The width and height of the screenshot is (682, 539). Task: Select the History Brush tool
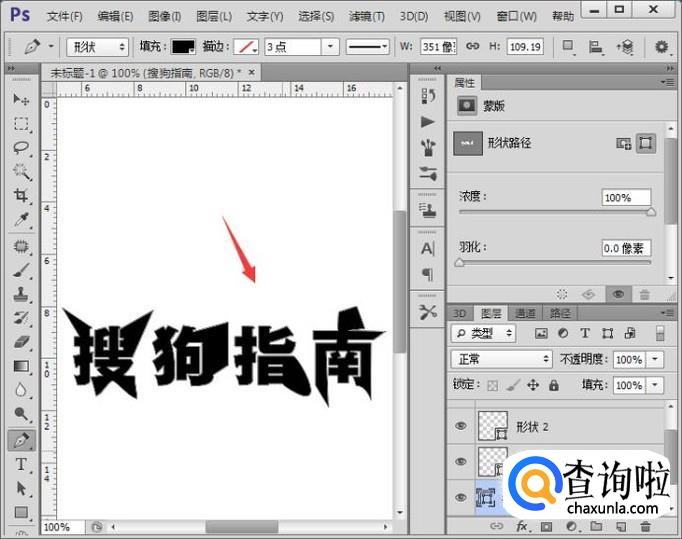(21, 318)
